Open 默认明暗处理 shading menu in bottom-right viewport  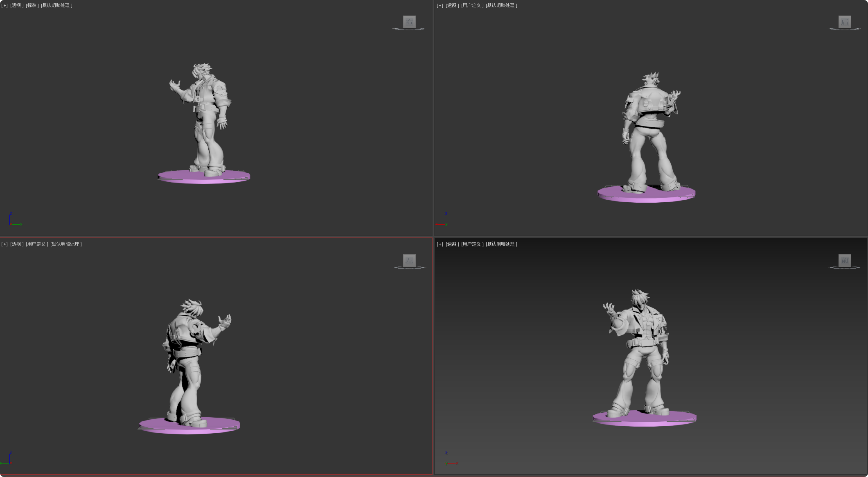pos(501,244)
